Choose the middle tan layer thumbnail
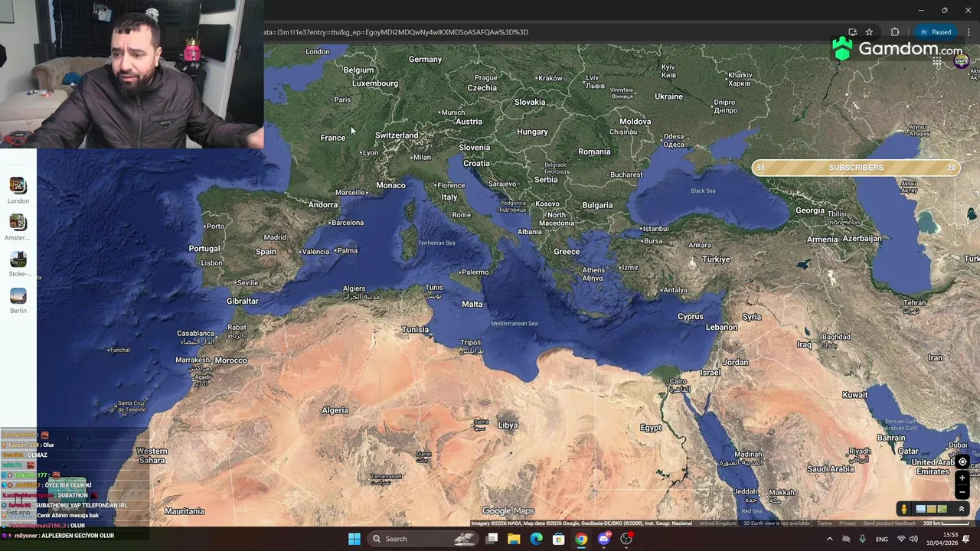This screenshot has width=980, height=551. click(931, 509)
